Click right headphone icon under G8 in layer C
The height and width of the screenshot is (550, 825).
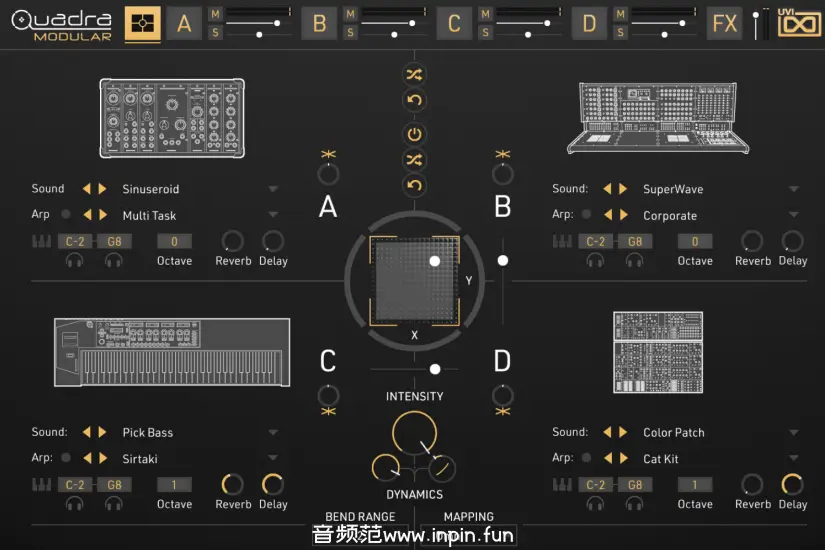[114, 504]
